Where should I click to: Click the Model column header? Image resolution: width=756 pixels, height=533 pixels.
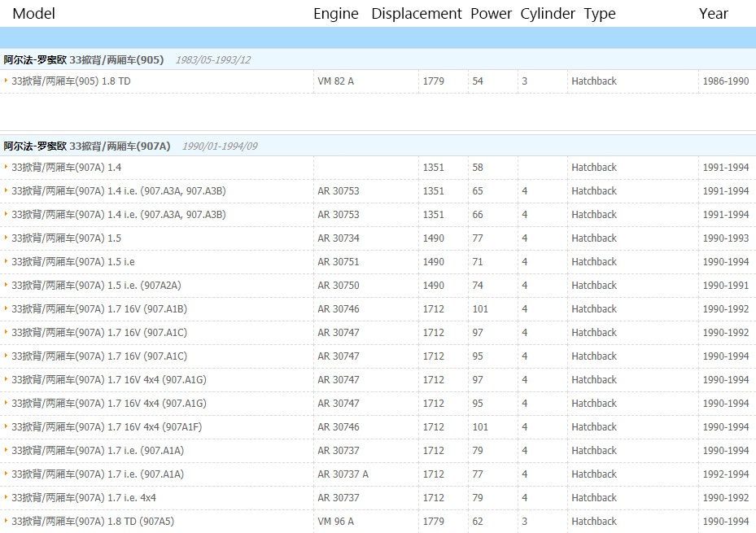(x=34, y=14)
